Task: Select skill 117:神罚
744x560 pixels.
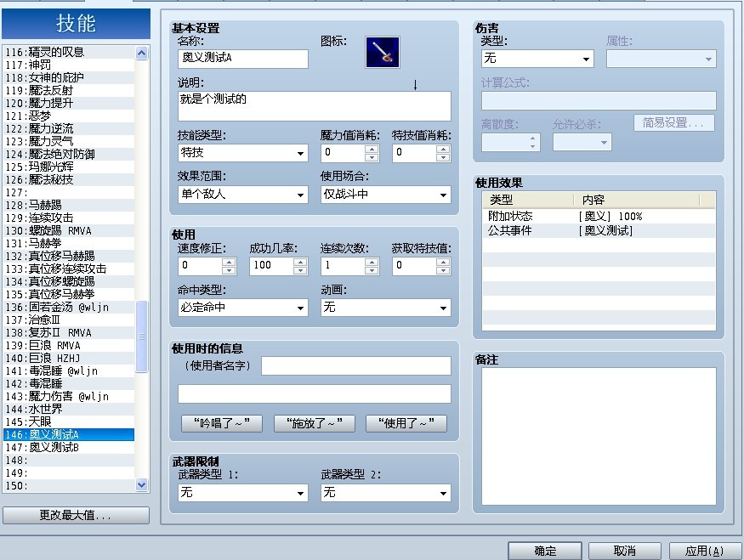Action: [x=69, y=65]
